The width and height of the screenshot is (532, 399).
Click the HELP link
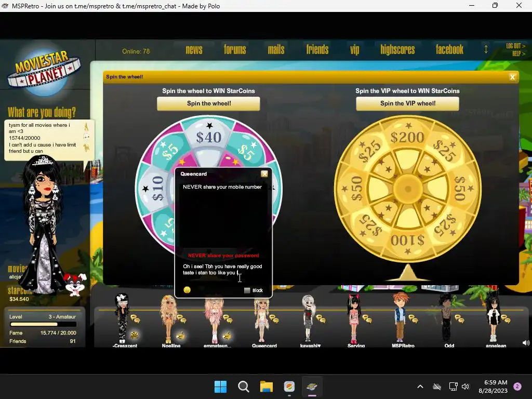518,54
